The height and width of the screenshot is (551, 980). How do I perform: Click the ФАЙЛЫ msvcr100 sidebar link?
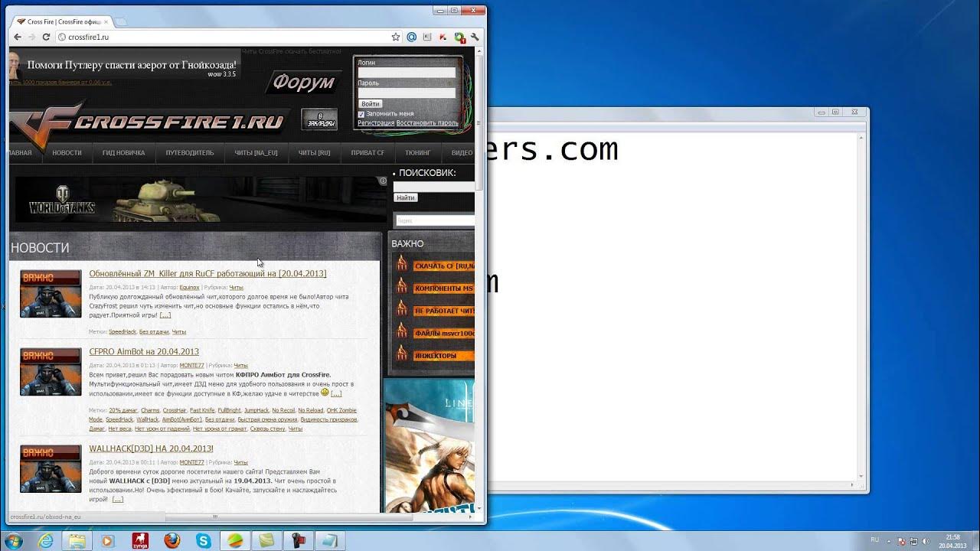click(x=444, y=334)
